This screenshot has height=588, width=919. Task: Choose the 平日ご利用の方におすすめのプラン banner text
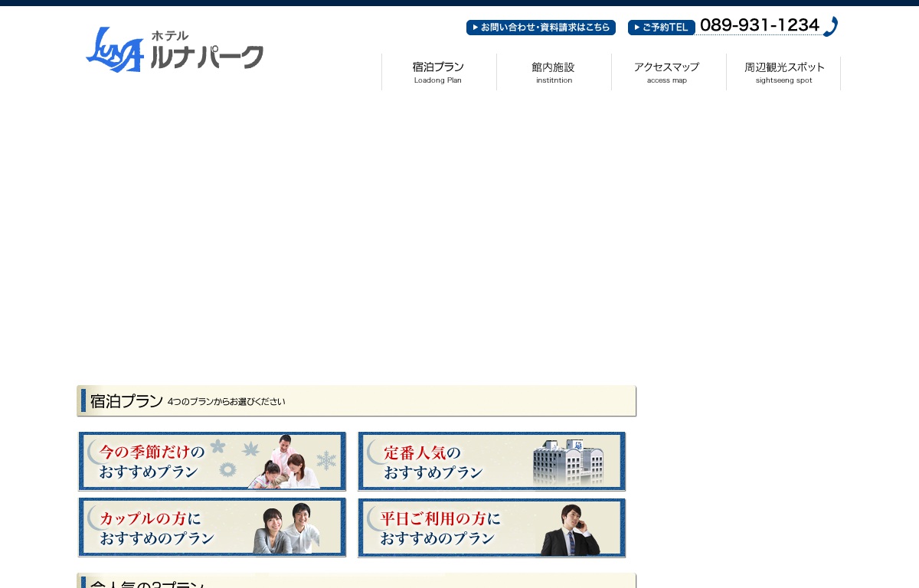point(440,528)
